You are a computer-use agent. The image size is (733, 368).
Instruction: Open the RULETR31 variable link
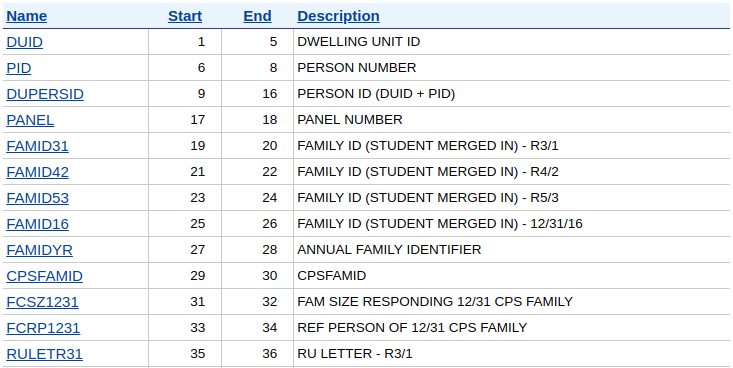44,354
